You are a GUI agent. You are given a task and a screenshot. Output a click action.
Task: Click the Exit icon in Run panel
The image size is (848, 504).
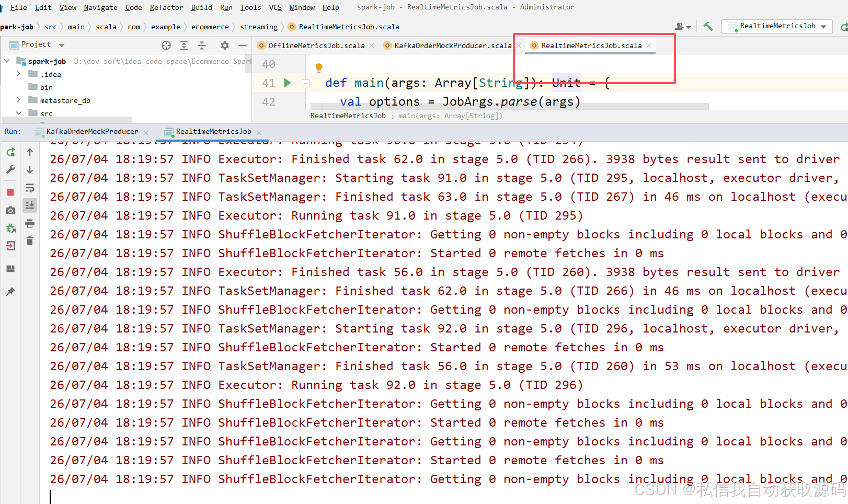[10, 246]
